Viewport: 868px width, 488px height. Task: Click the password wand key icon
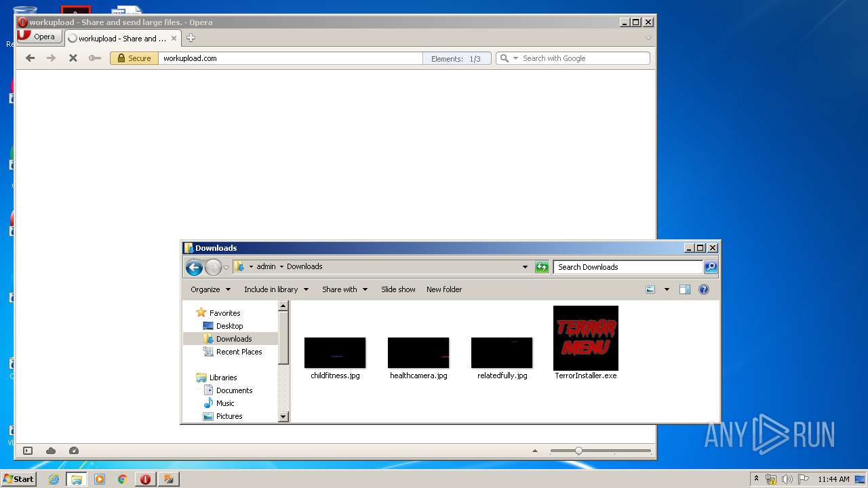click(95, 58)
